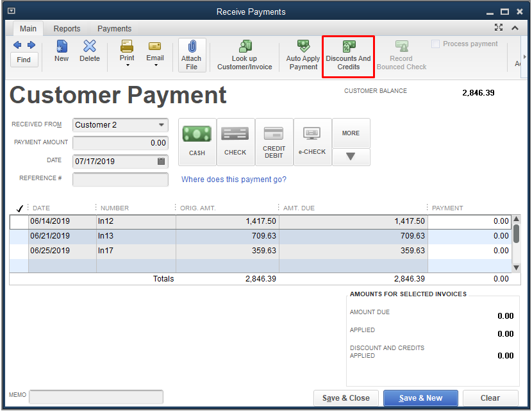The image size is (532, 411).
Task: Open the Print dropdown arrow
Action: click(128, 65)
